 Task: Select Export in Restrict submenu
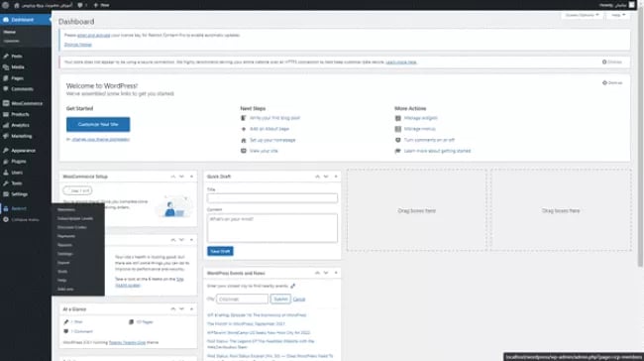click(x=63, y=263)
